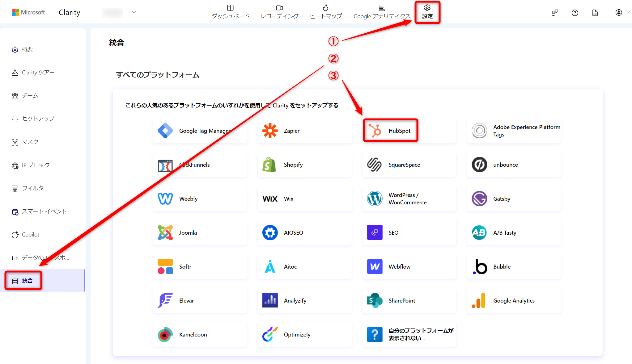
Task: Click the Google Analytics bars icon
Action: (x=478, y=300)
